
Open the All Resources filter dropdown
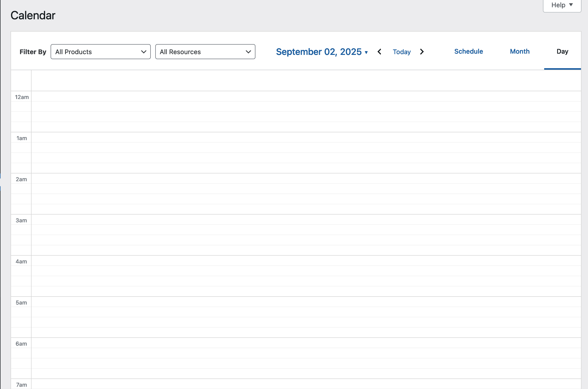[205, 52]
